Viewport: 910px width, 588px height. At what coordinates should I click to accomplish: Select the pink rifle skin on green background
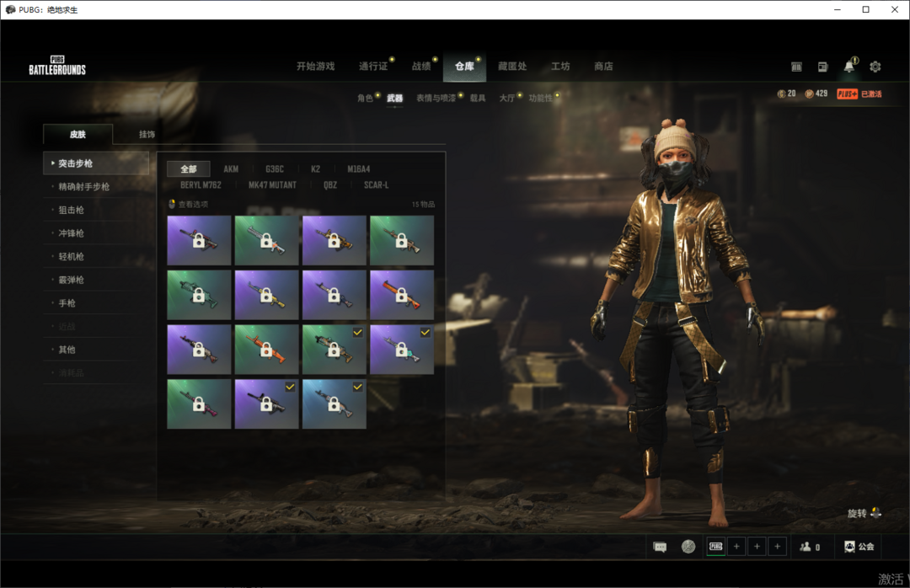coord(199,404)
